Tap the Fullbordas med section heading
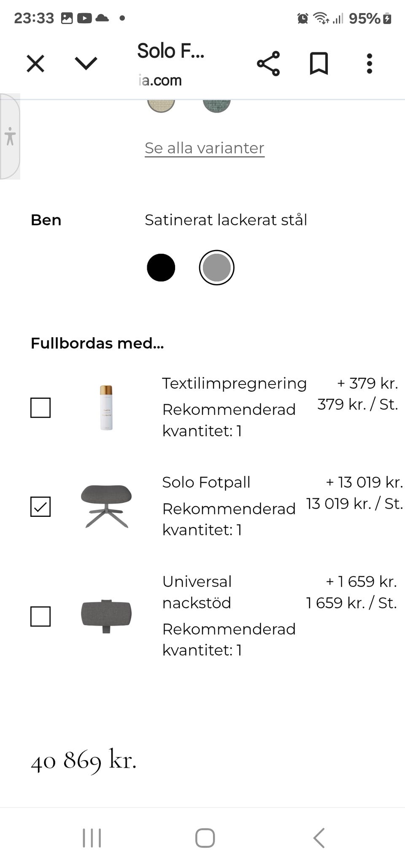The height and width of the screenshot is (868, 405). point(97,343)
